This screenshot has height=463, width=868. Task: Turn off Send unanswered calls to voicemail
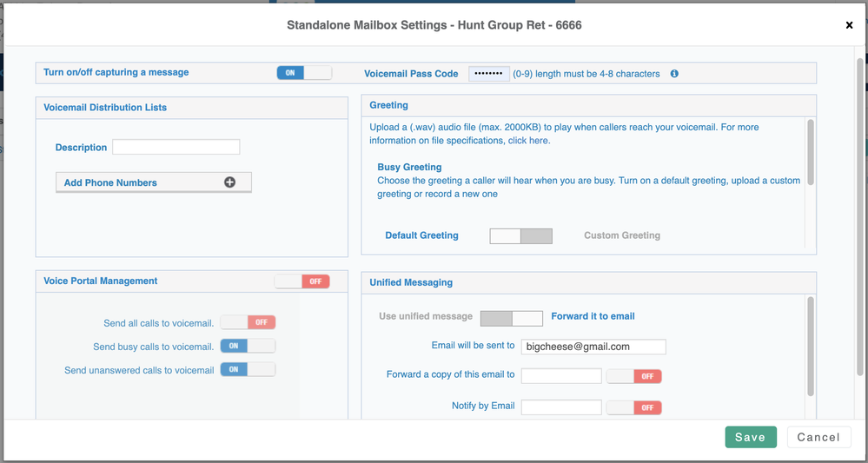click(x=248, y=370)
